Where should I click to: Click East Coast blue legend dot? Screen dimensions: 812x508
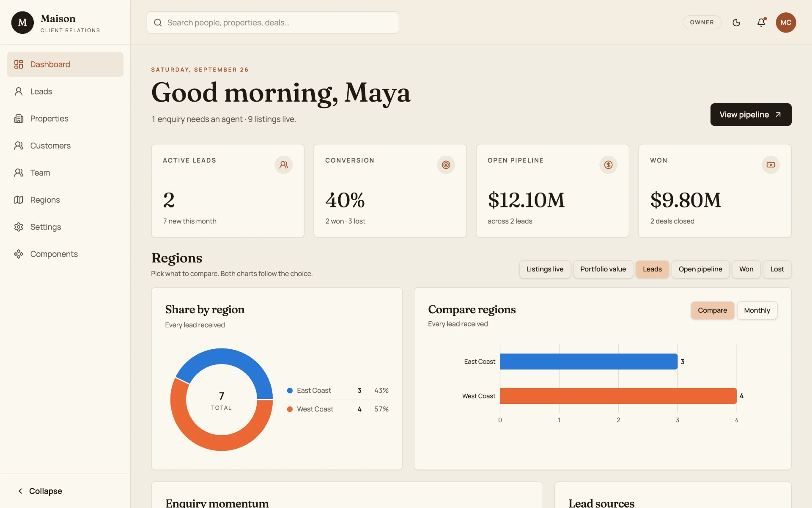tap(290, 390)
